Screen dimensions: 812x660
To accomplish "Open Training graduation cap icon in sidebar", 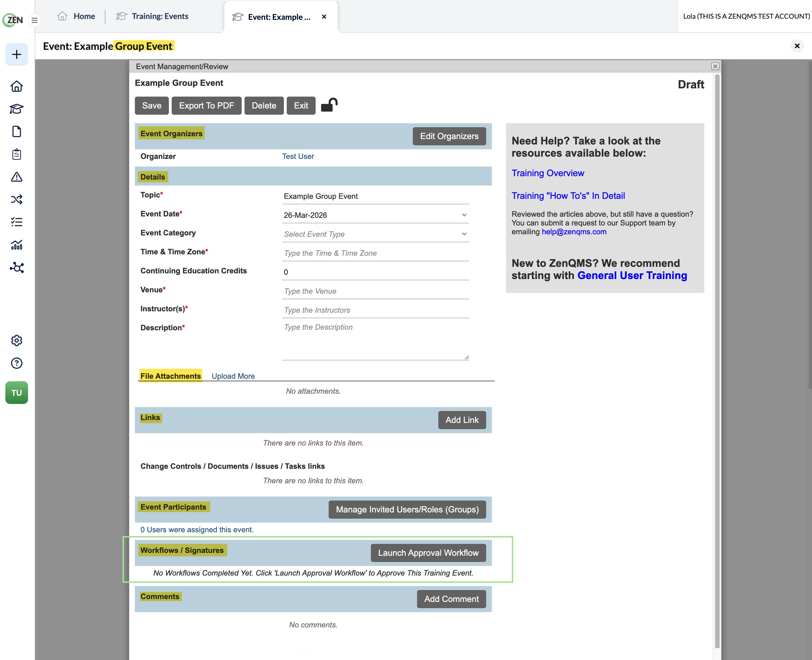I will coord(17,109).
